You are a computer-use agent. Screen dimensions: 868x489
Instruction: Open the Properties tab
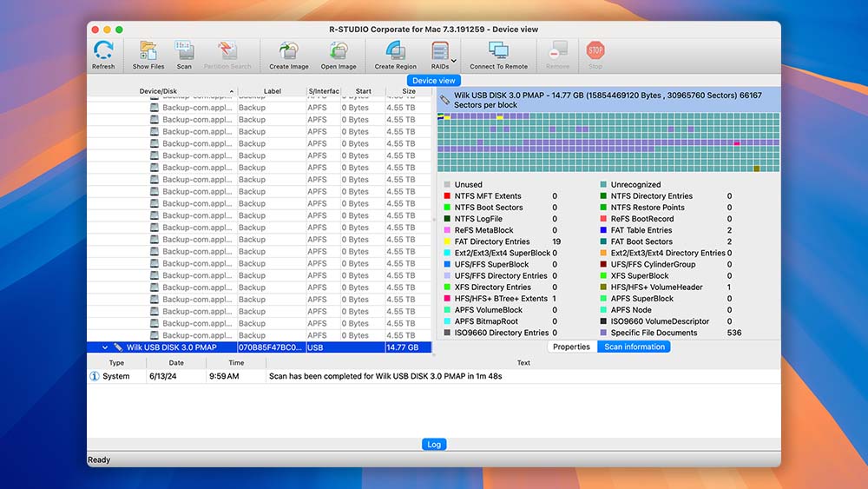coord(571,347)
